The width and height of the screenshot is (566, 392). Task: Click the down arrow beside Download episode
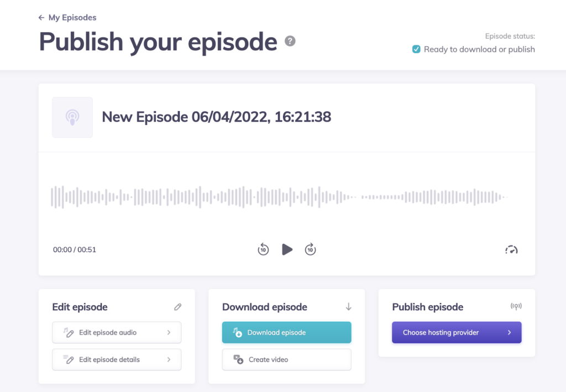(x=348, y=307)
